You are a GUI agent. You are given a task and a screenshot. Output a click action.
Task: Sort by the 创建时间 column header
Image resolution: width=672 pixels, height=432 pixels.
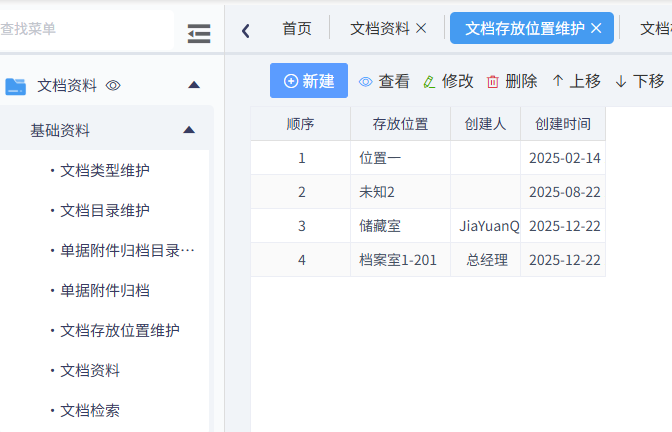[562, 125]
